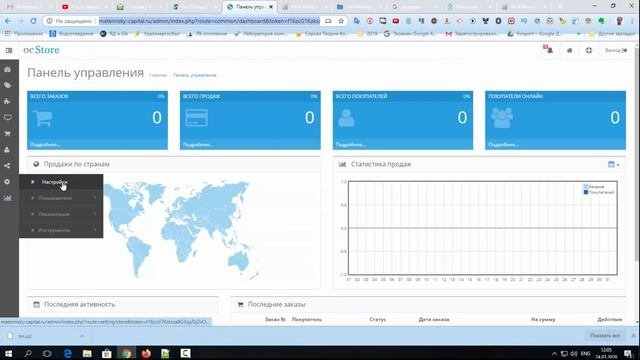Open Windows taskbar search
Image resolution: width=640 pixels, height=360 pixels.
28,353
